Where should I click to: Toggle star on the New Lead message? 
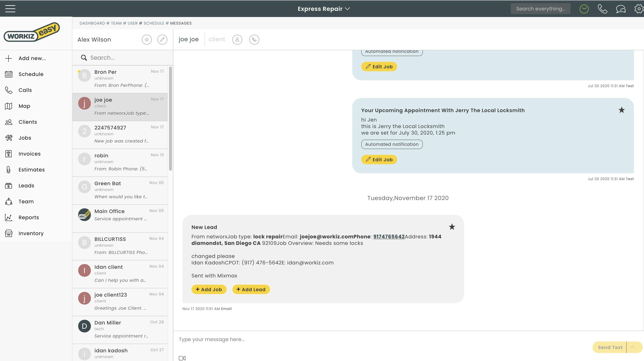(452, 227)
